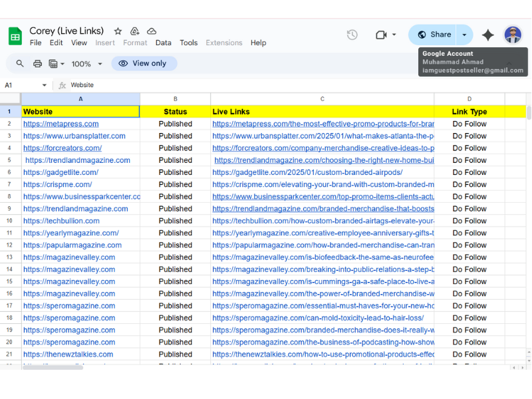The image size is (532, 399).
Task: Open the File menu
Action: [x=36, y=43]
